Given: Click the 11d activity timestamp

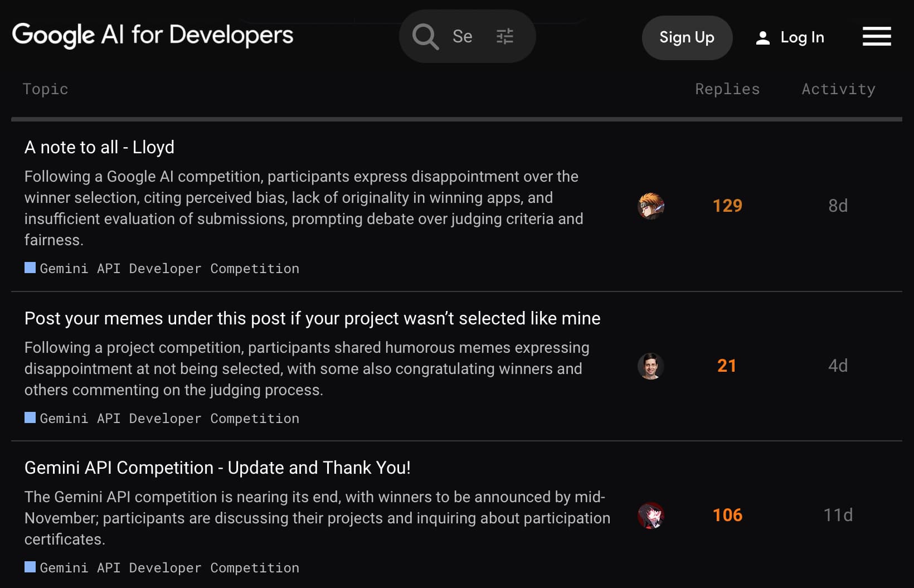Looking at the screenshot, I should [x=838, y=515].
